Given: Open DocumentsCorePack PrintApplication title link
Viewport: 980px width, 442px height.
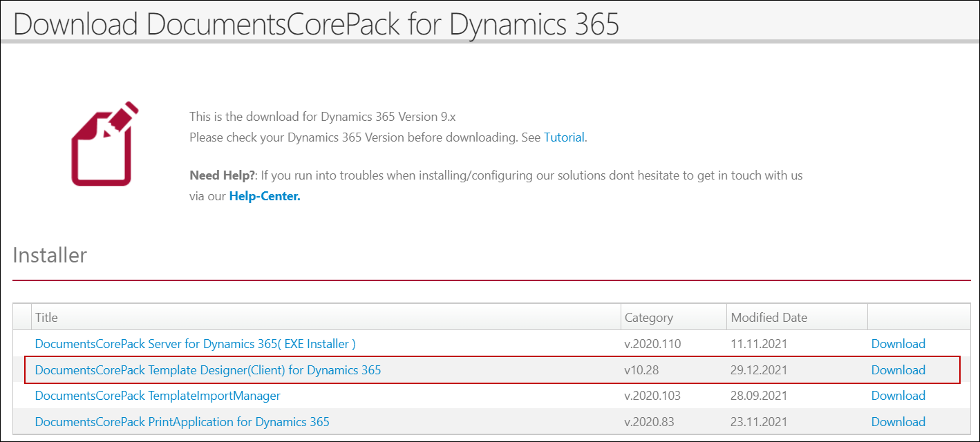Looking at the screenshot, I should click(182, 422).
